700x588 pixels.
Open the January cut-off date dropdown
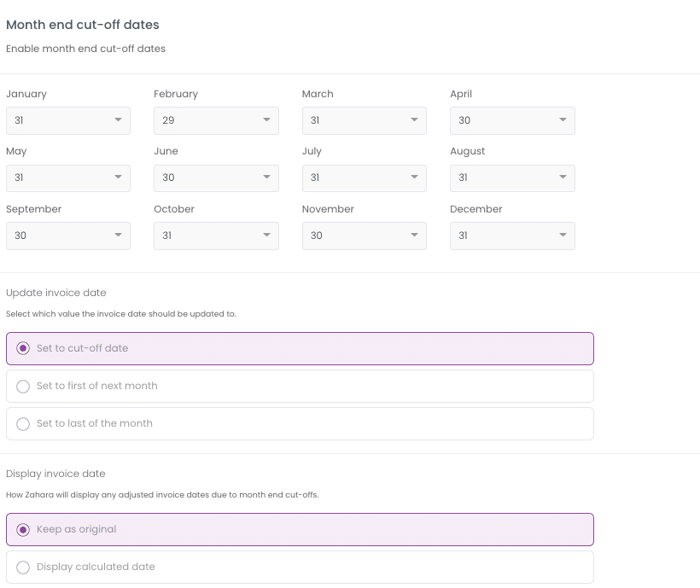pos(67,120)
